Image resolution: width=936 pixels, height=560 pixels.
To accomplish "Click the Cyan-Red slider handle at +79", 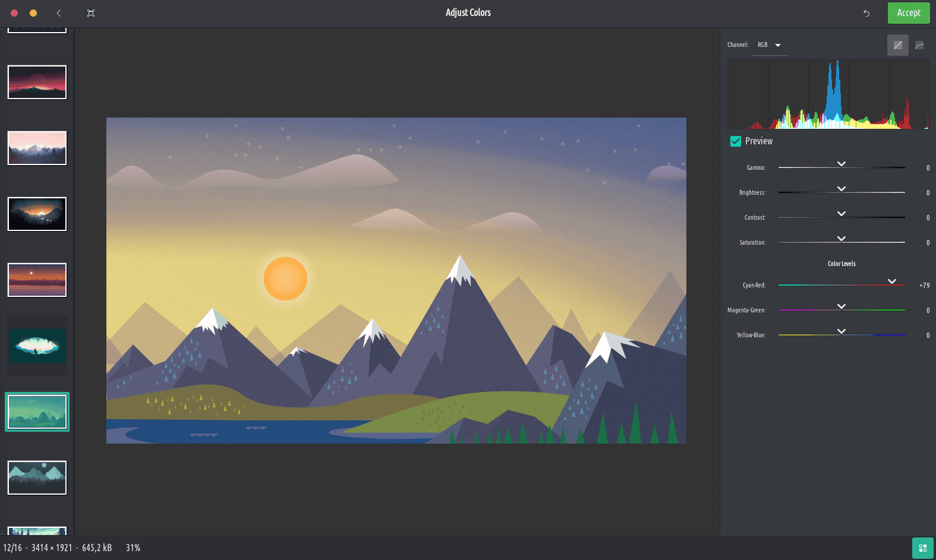I will (892, 282).
